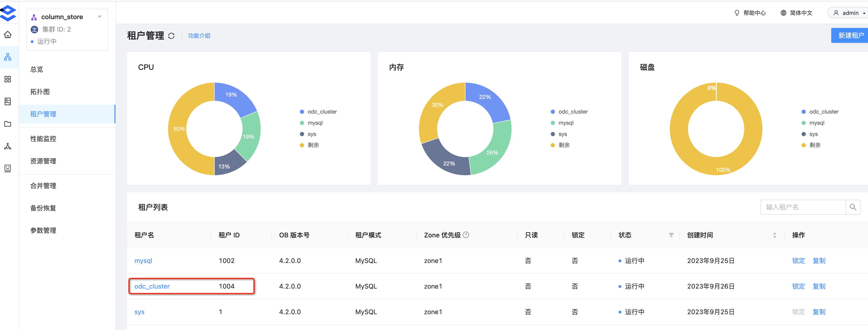The image size is (868, 330).
Task: Open the odc_cluster tenant link
Action: (x=152, y=286)
